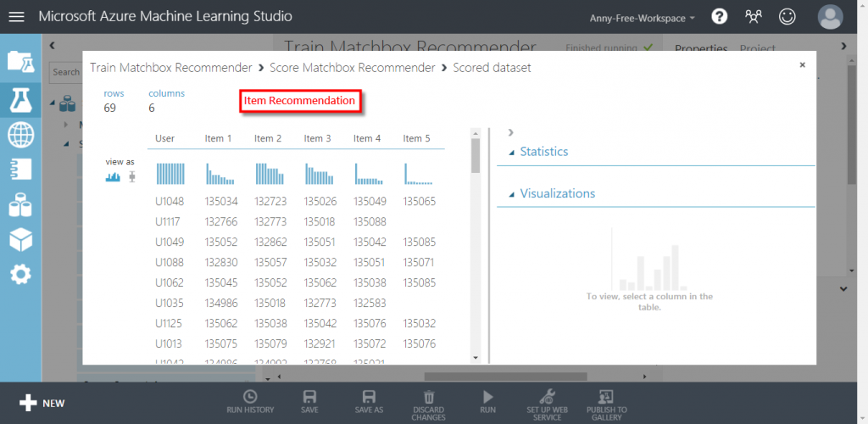Collapse the dialog's right side panel chevron

[x=510, y=132]
